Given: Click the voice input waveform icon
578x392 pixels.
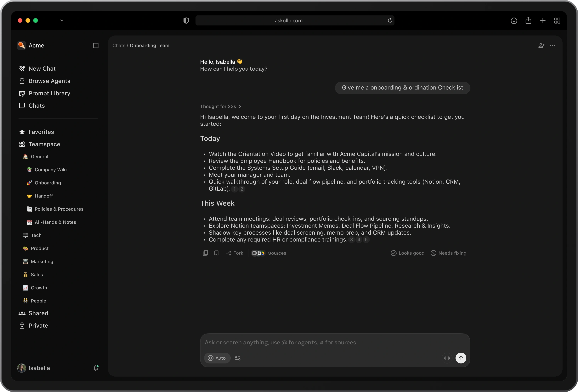Looking at the screenshot, I should pos(447,358).
